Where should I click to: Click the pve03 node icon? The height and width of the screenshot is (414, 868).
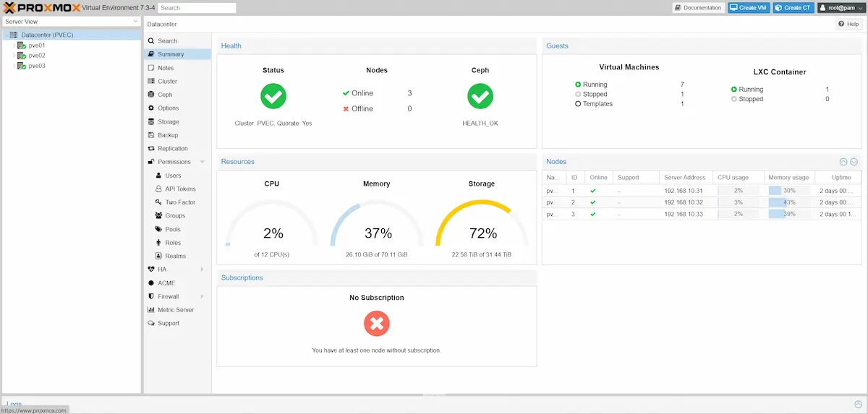pos(22,66)
